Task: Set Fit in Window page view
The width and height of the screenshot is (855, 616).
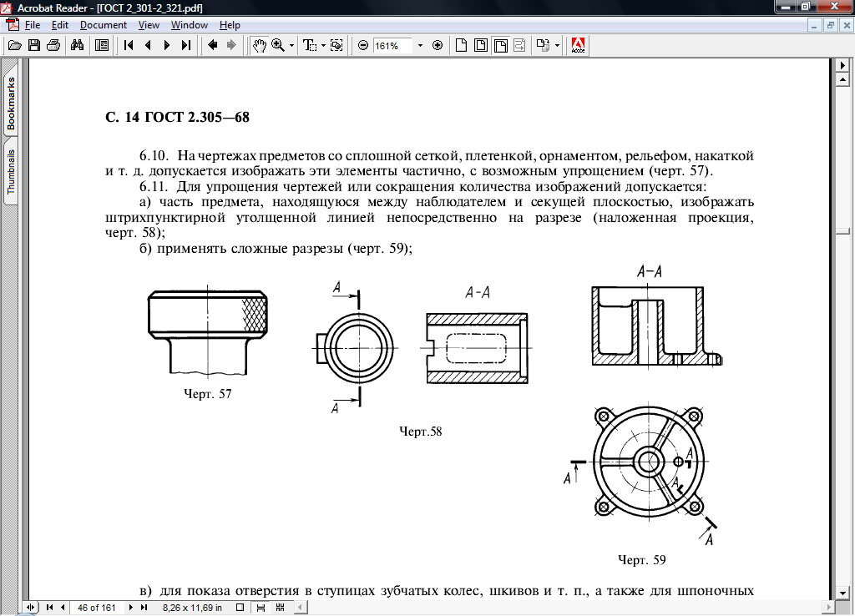Action: click(481, 45)
